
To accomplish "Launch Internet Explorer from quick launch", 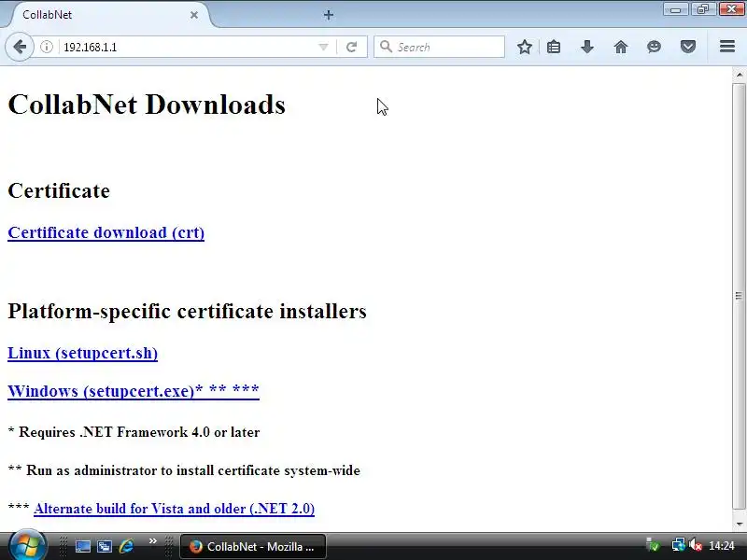I will tap(127, 546).
